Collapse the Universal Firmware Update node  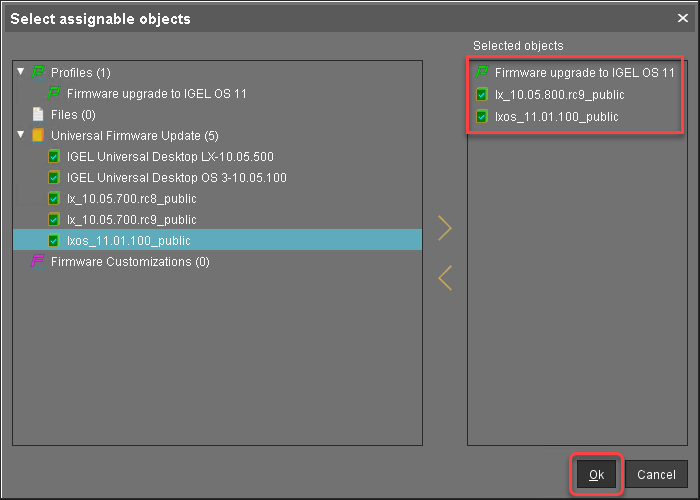pos(21,136)
